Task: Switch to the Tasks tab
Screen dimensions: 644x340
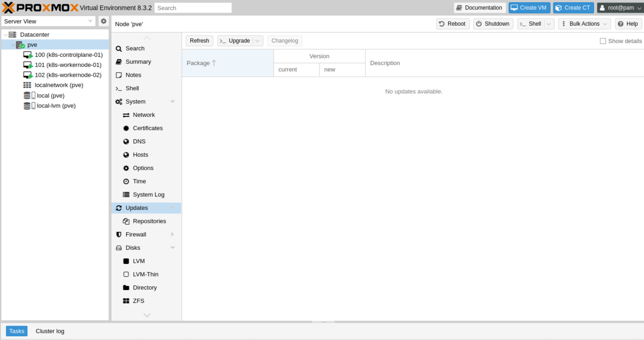Action: 17,331
